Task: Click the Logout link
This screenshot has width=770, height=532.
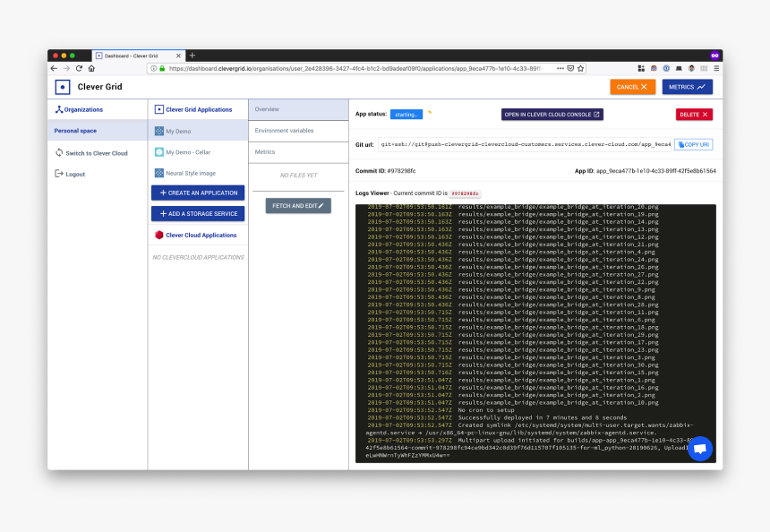Action: [x=75, y=174]
